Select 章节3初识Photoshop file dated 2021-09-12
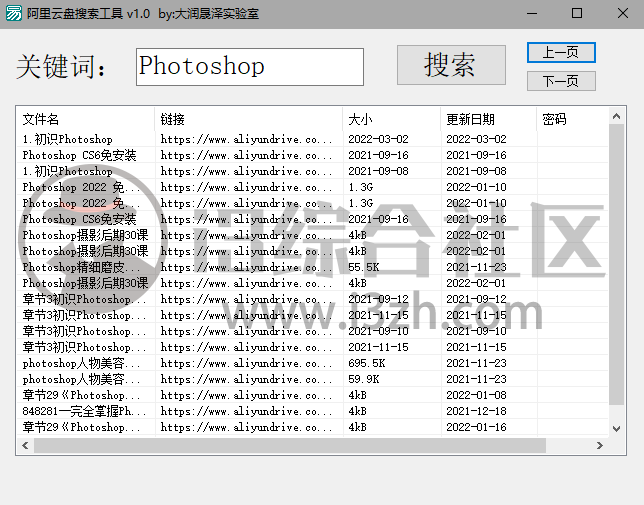The height and width of the screenshot is (505, 644). (x=84, y=299)
